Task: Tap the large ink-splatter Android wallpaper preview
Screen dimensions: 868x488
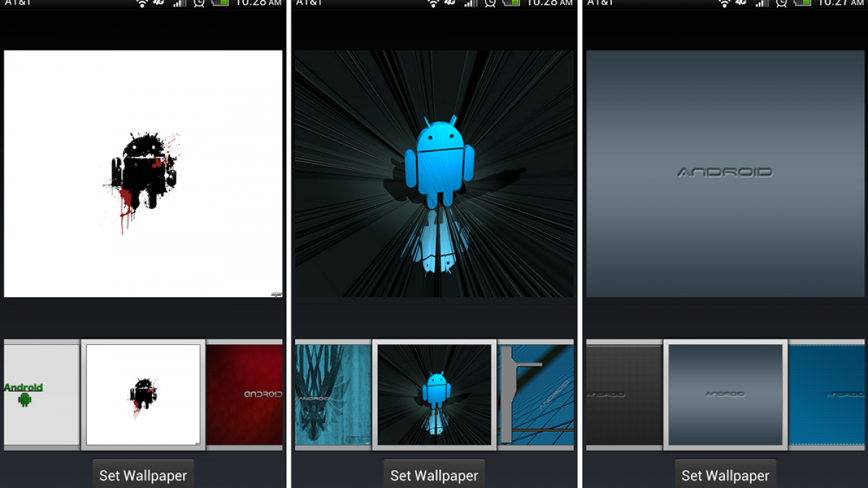Action: pyautogui.click(x=143, y=174)
